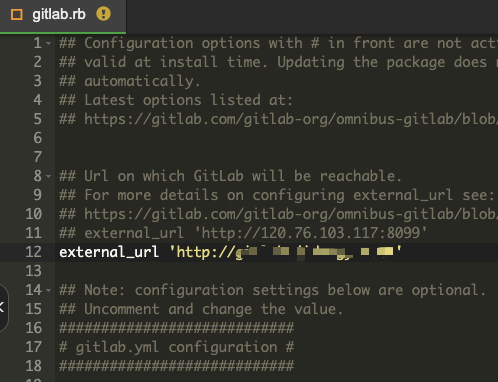Collapse the fold arrow at line 8
Viewport: 498px width, 382px height.
point(49,176)
